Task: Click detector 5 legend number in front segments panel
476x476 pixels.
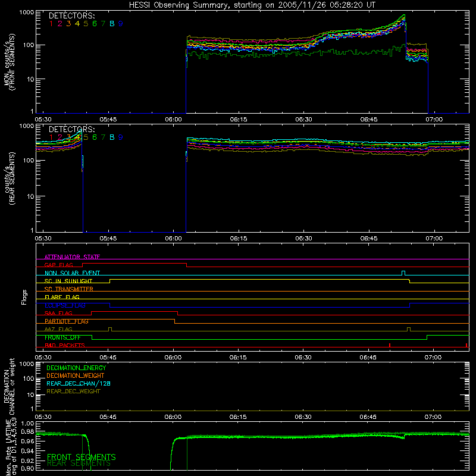Action: [x=86, y=24]
